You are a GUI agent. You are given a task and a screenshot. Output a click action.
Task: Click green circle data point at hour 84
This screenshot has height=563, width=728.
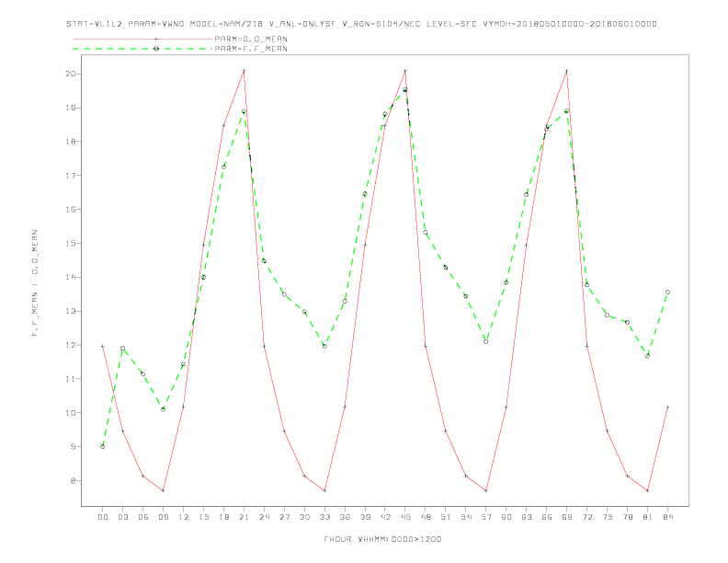click(667, 293)
